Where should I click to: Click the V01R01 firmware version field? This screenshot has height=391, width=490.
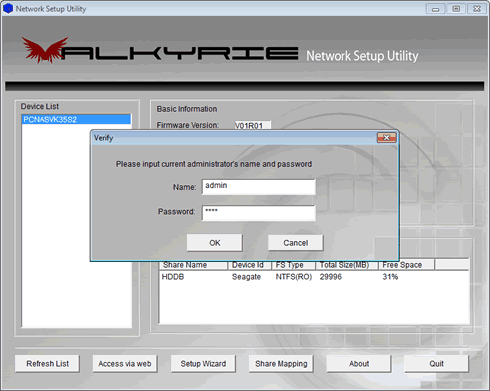[252, 125]
